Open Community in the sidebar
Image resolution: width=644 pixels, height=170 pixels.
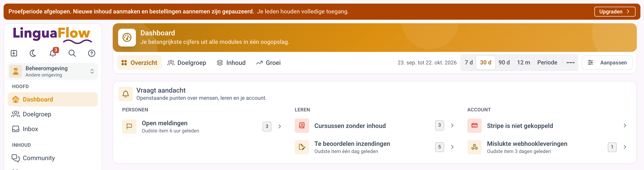click(x=53, y=158)
